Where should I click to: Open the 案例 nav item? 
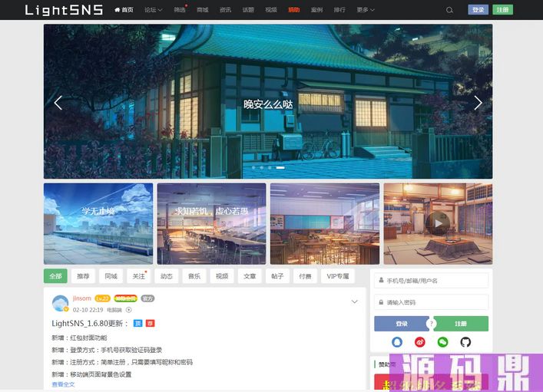pos(317,10)
